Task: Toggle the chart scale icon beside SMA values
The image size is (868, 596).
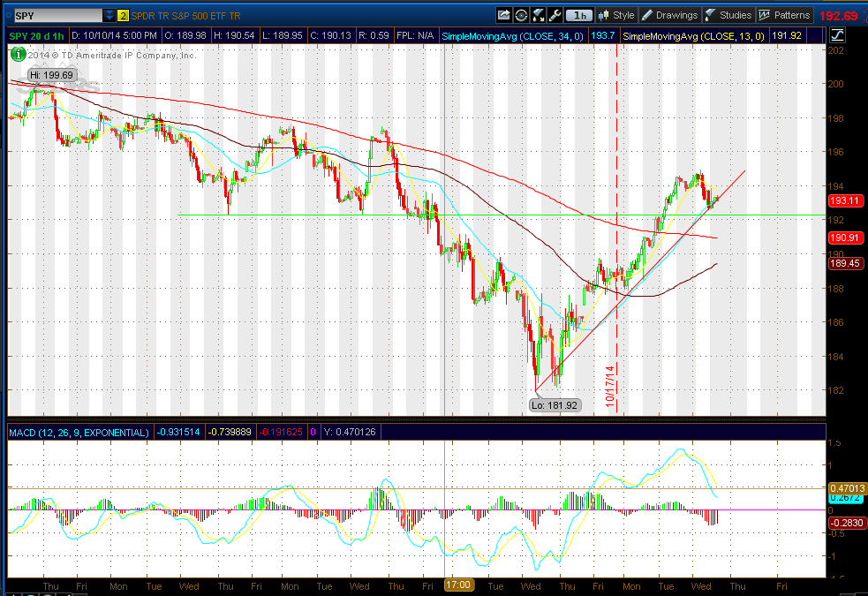Action: pos(838,35)
